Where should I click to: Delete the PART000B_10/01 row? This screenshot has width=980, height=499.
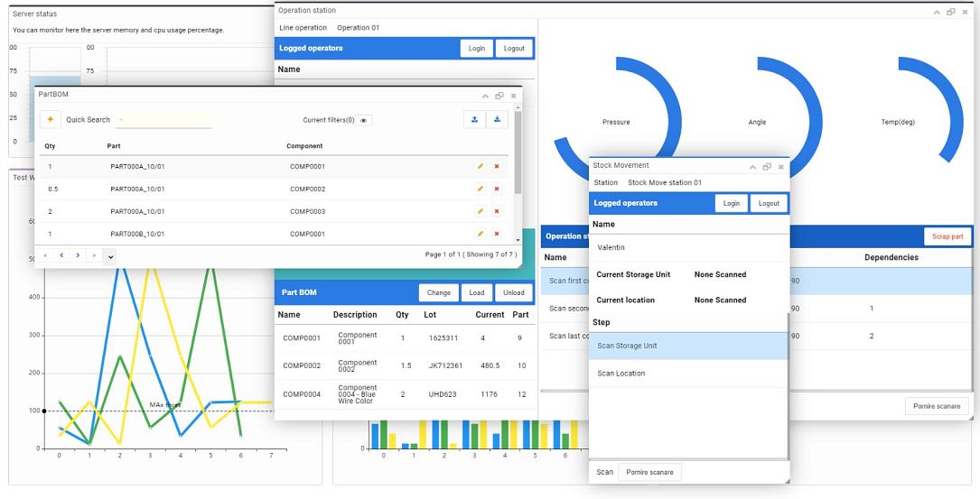[x=497, y=234]
